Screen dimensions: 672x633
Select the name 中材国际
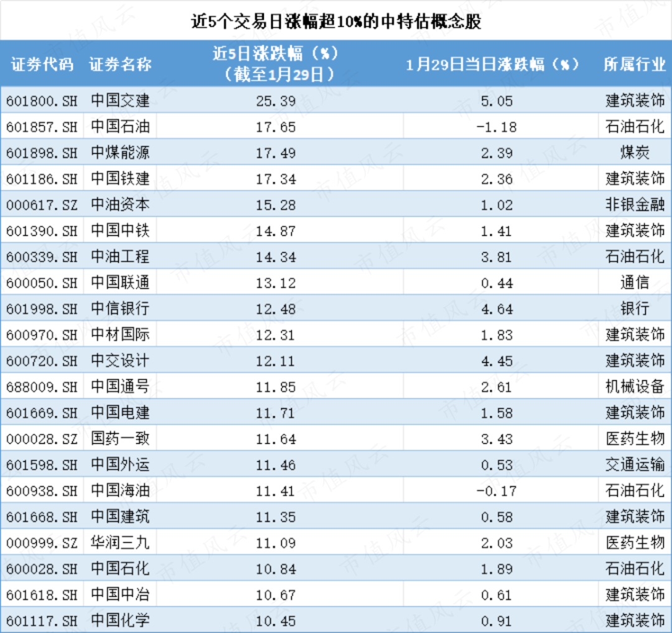tap(120, 335)
